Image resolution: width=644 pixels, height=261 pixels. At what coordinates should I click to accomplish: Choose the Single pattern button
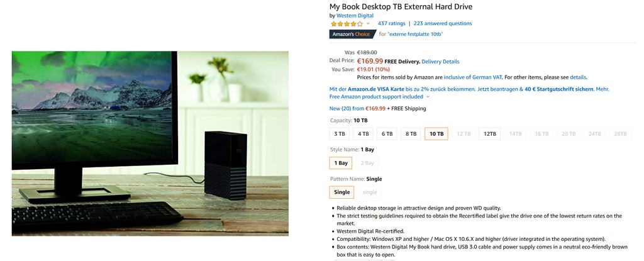341,192
